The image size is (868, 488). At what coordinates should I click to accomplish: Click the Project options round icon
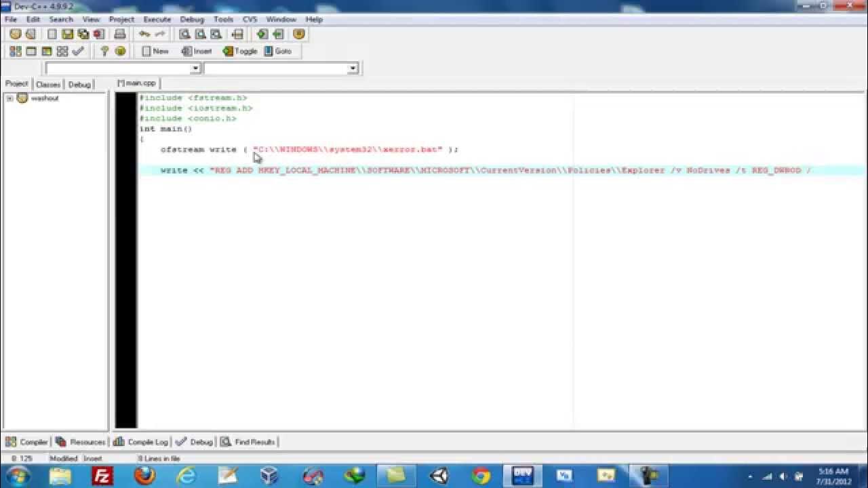(299, 34)
